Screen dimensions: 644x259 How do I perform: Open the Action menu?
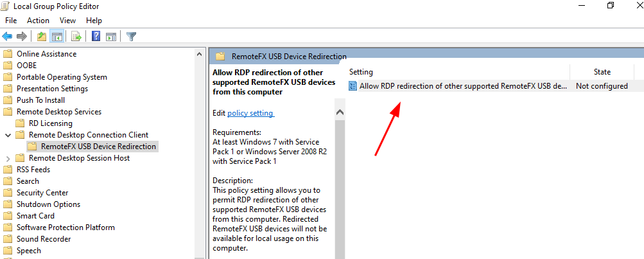point(38,21)
